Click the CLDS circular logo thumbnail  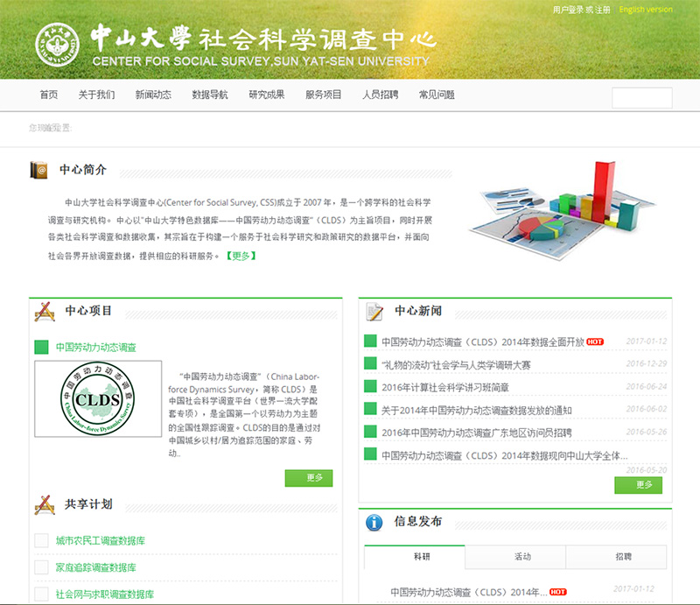pos(98,398)
